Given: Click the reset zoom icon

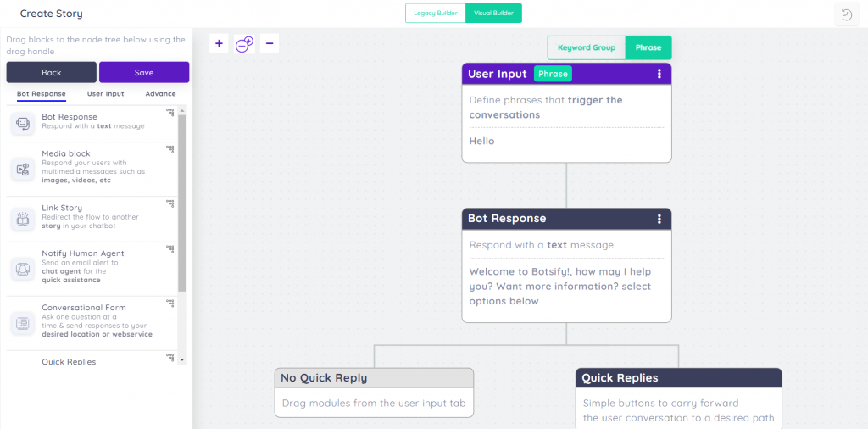Looking at the screenshot, I should (244, 44).
